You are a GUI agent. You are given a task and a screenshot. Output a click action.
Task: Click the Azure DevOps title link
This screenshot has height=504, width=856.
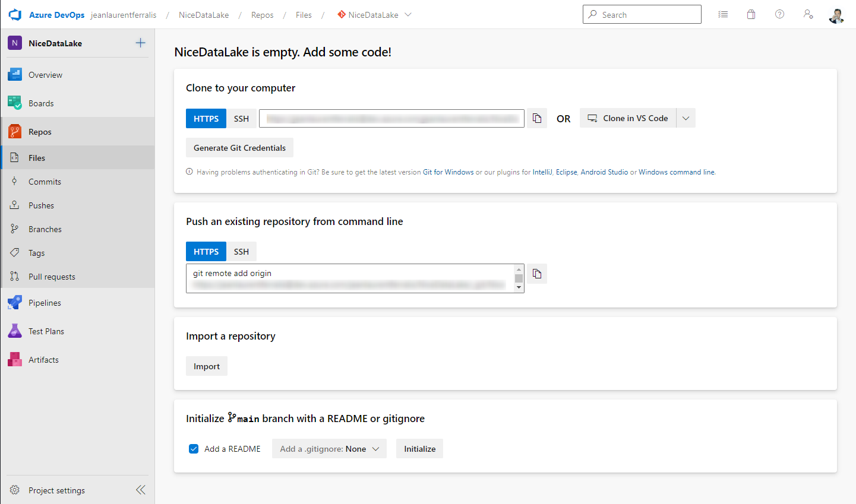(x=57, y=15)
